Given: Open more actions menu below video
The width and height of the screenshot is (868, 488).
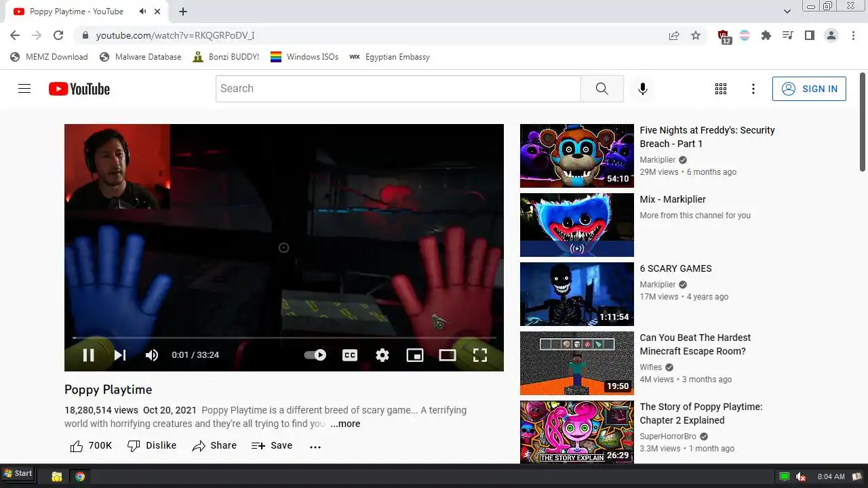Looking at the screenshot, I should pyautogui.click(x=315, y=447).
